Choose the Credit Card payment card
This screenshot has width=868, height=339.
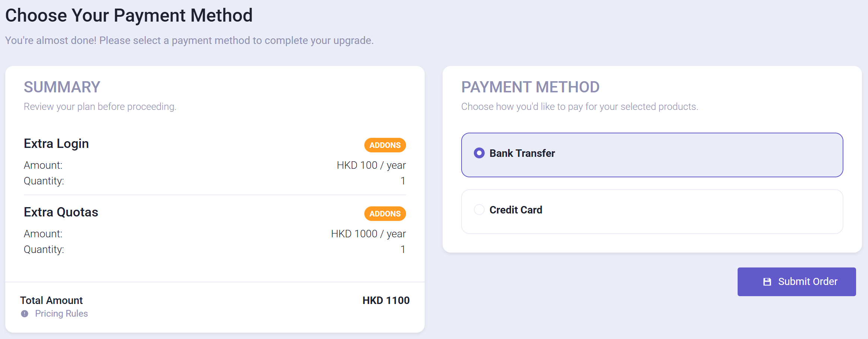pos(652,212)
